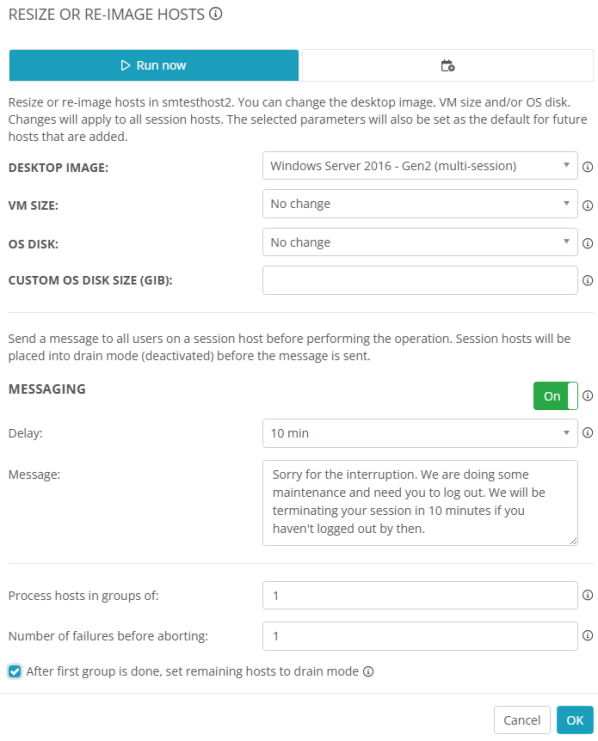The image size is (598, 741).
Task: Select the Run now tab
Action: 154,65
